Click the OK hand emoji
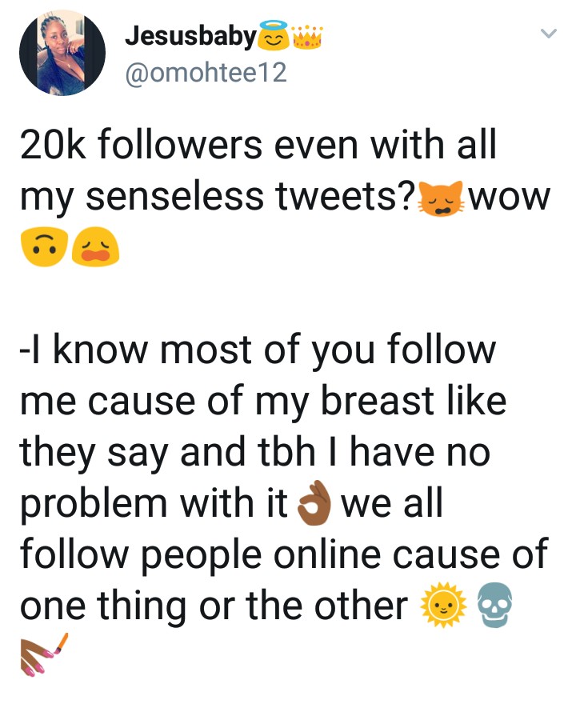 click(x=314, y=505)
